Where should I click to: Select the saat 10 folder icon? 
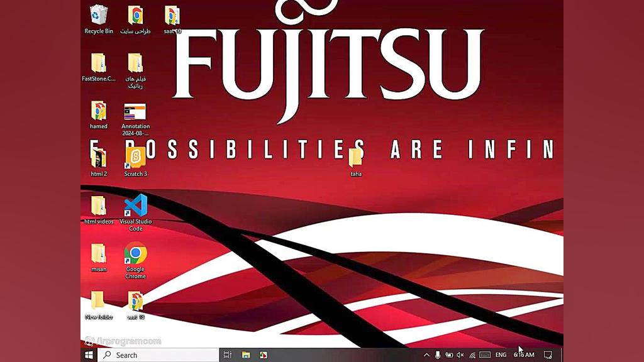172,19
